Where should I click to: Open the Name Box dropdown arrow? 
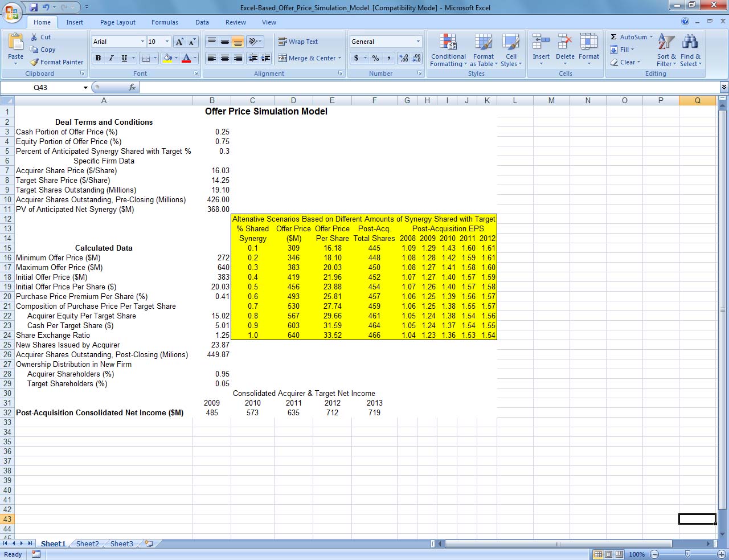[x=85, y=88]
